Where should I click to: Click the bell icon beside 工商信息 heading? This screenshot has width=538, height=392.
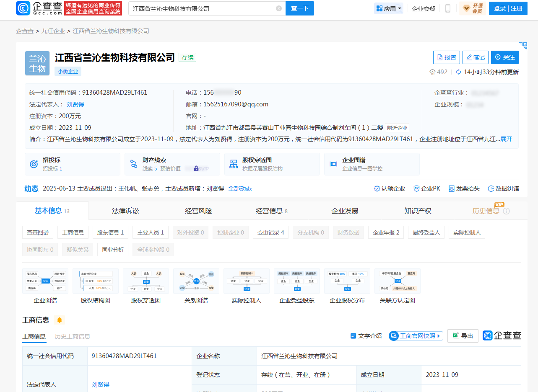tap(60, 320)
